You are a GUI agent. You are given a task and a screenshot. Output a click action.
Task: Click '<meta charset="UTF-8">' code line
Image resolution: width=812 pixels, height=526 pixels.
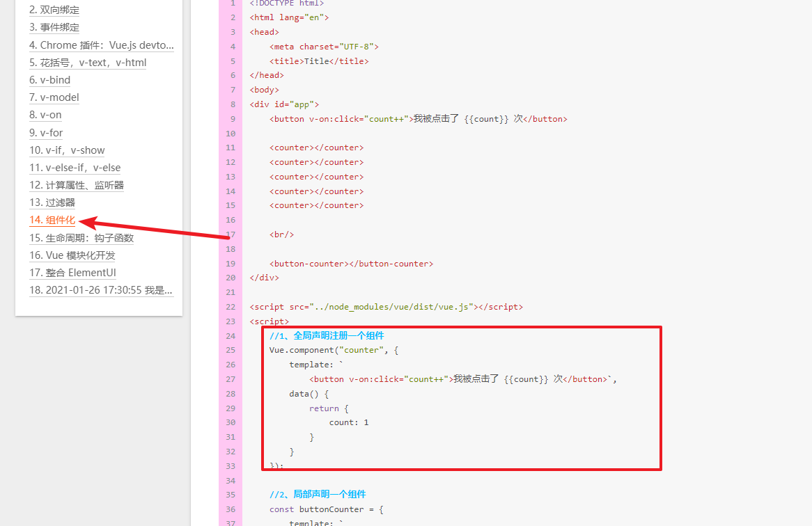click(x=325, y=47)
